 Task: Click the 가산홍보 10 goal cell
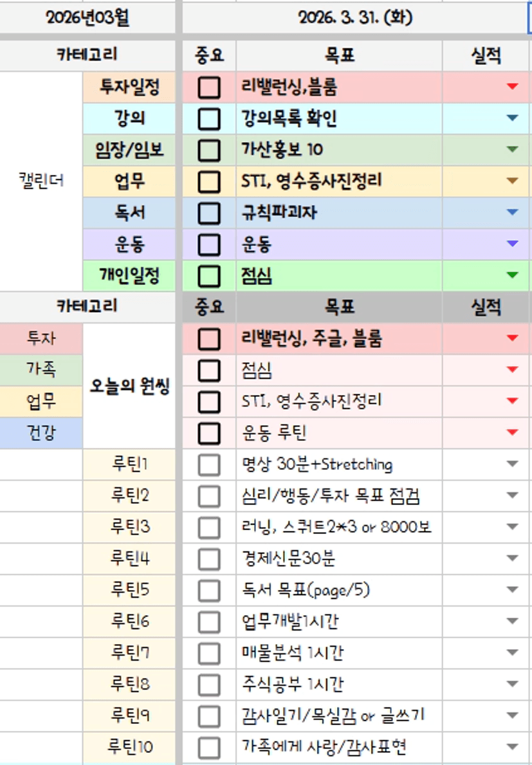340,150
